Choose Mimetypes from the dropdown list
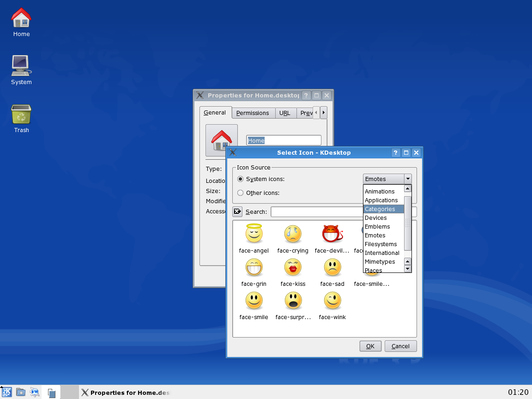 (x=384, y=262)
